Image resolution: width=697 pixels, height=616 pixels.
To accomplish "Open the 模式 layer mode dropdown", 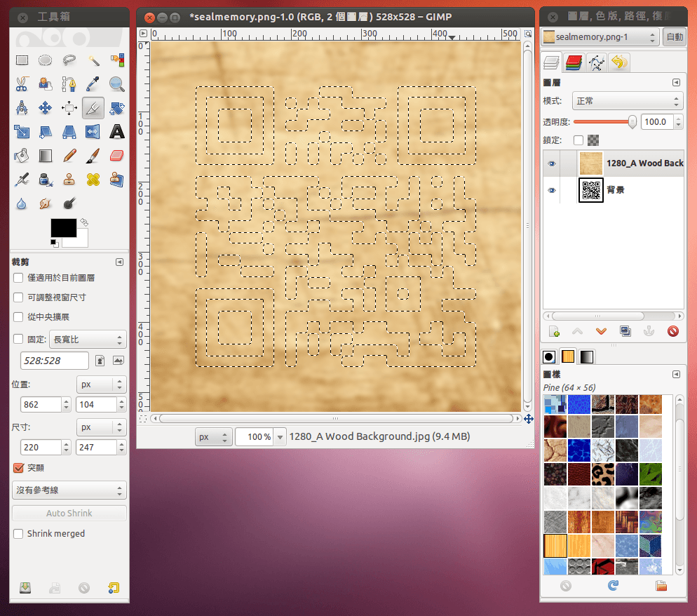I will coord(627,101).
